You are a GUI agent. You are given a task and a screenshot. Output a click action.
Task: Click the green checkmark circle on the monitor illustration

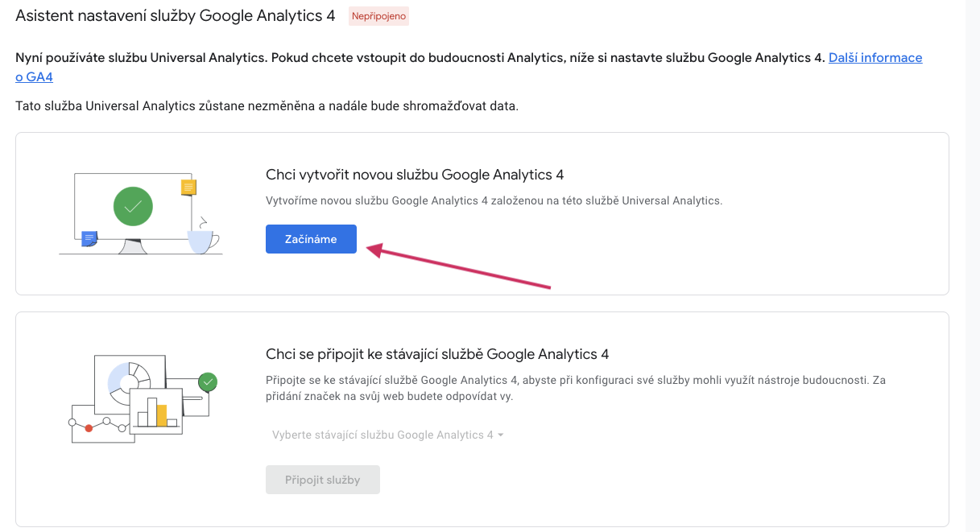pyautogui.click(x=134, y=205)
